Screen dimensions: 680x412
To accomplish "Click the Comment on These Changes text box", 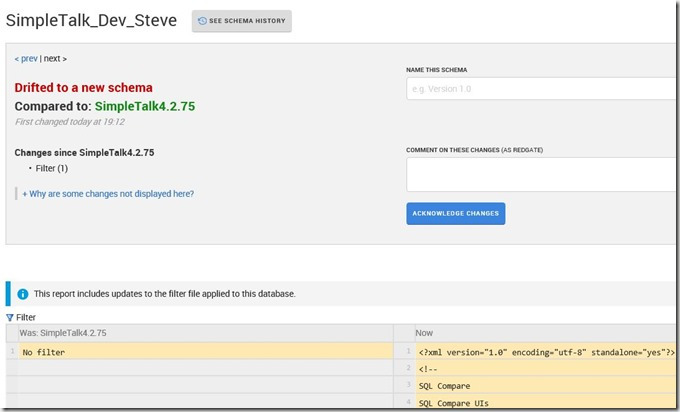I will 542,174.
